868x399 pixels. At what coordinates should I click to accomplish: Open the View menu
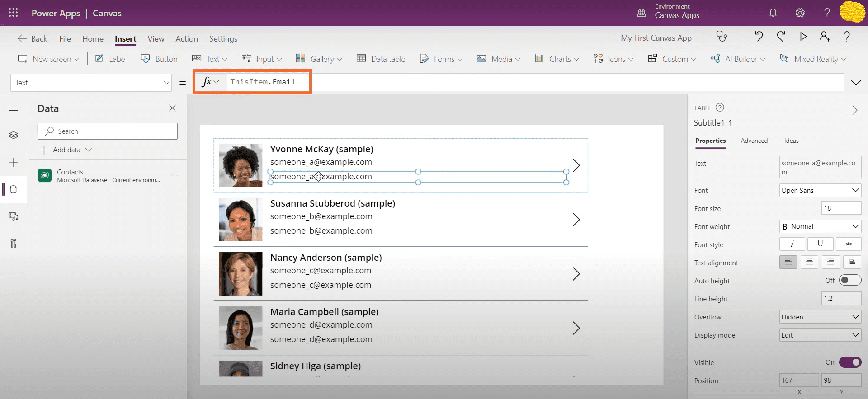pos(156,39)
